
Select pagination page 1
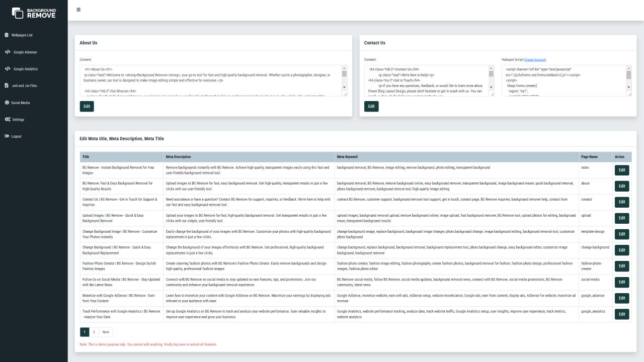85,332
